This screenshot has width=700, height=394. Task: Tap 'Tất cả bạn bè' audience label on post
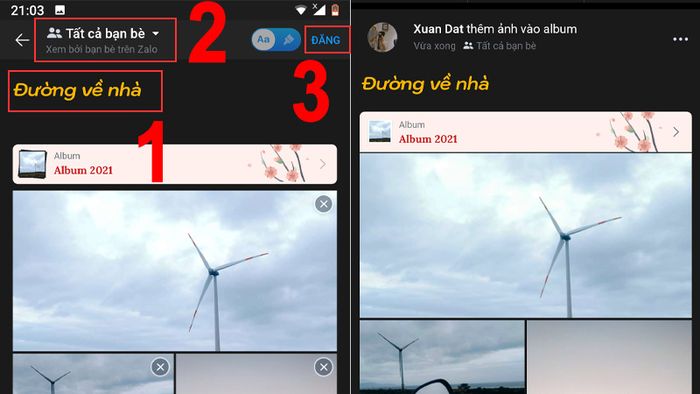500,46
